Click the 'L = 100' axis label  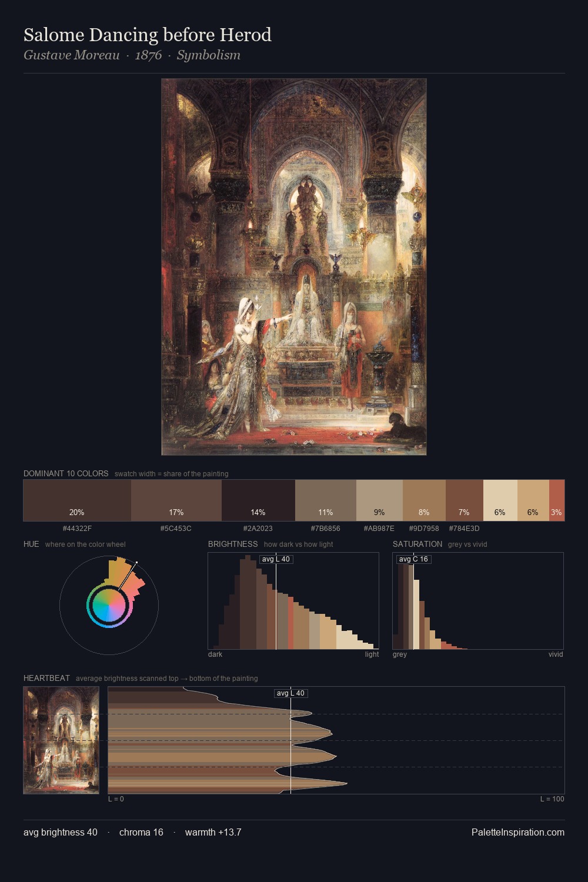[x=552, y=799]
